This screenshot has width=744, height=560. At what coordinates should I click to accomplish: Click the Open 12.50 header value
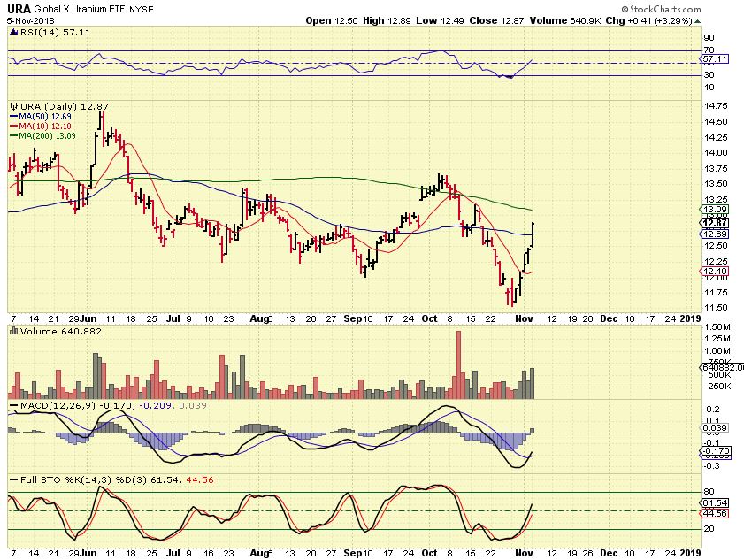tap(331, 20)
